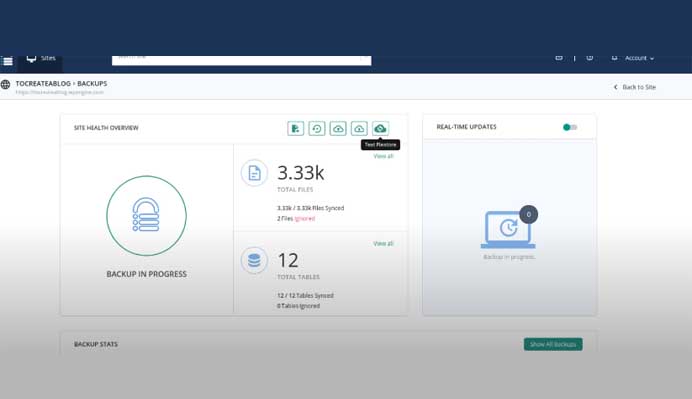Click the total tables database icon

tap(254, 260)
